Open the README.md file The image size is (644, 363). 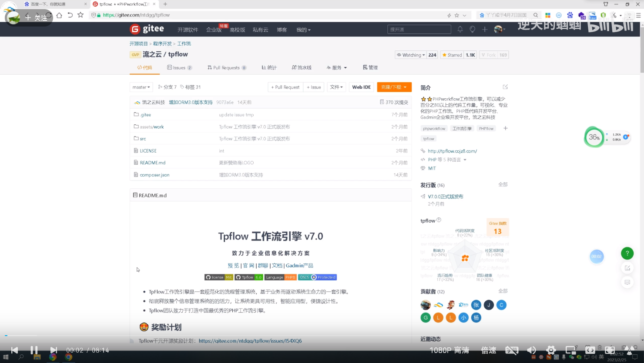pos(153,163)
